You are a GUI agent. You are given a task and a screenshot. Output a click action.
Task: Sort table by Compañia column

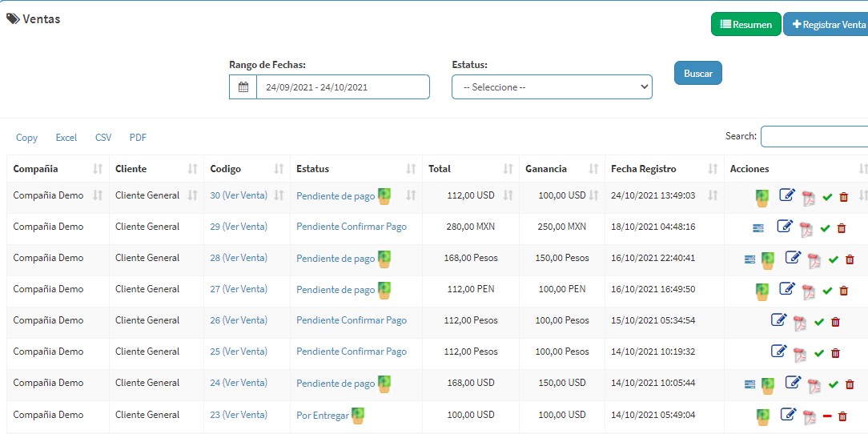[58, 169]
